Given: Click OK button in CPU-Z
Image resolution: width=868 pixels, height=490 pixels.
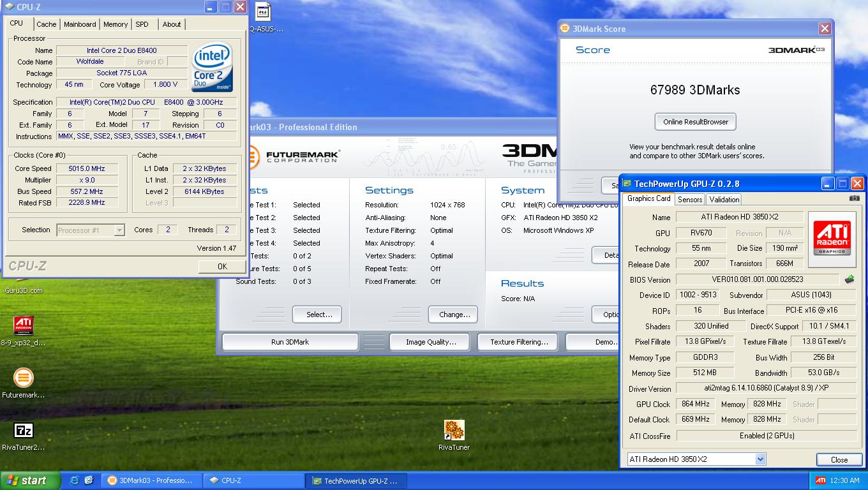Looking at the screenshot, I should (222, 267).
